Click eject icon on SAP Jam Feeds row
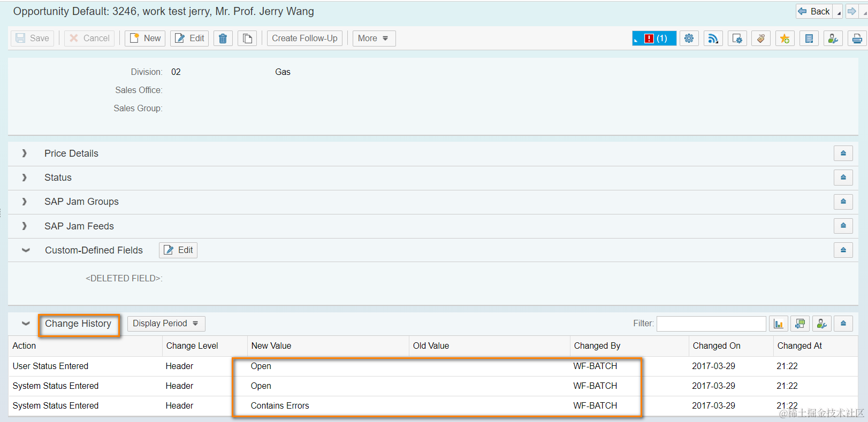 pyautogui.click(x=843, y=226)
